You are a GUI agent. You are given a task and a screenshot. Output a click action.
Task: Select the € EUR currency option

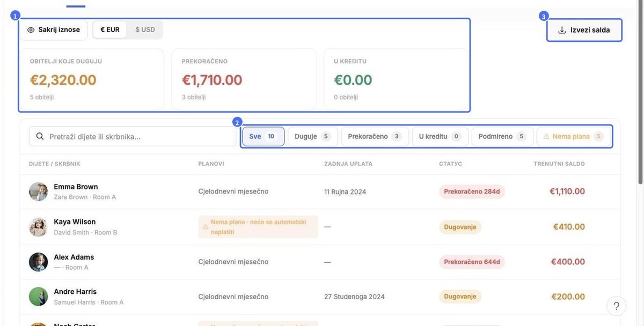point(110,29)
